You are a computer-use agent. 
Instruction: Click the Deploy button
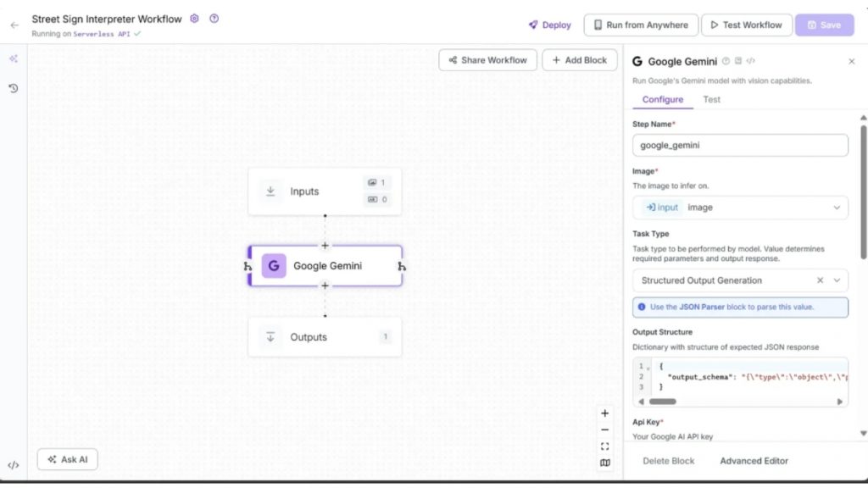(549, 25)
